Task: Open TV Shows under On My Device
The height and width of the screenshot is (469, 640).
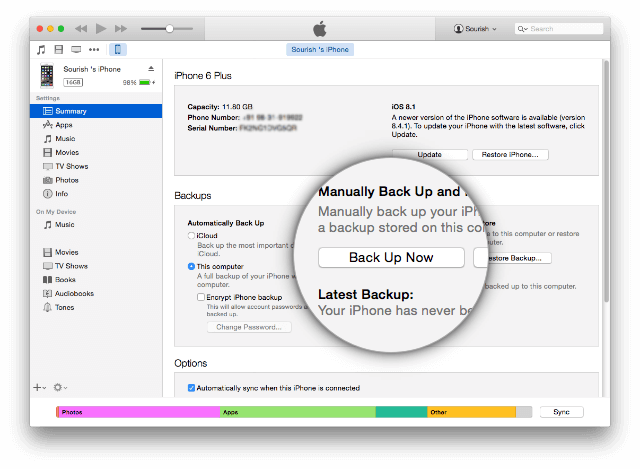Action: [x=96, y=266]
